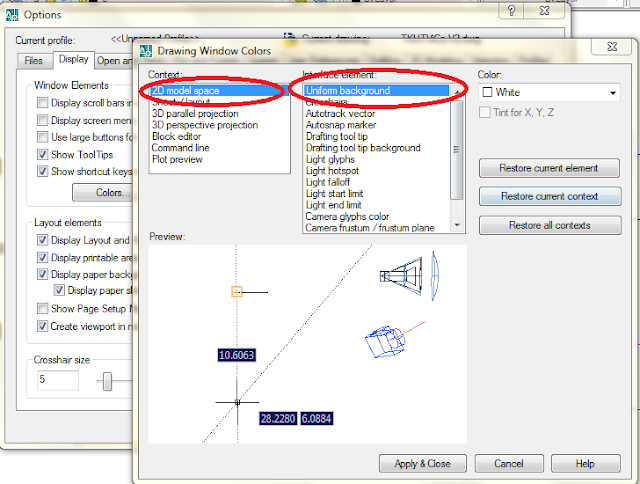Toggle Display scroll bars checkbox
This screenshot has width=640, height=484.
tap(42, 102)
